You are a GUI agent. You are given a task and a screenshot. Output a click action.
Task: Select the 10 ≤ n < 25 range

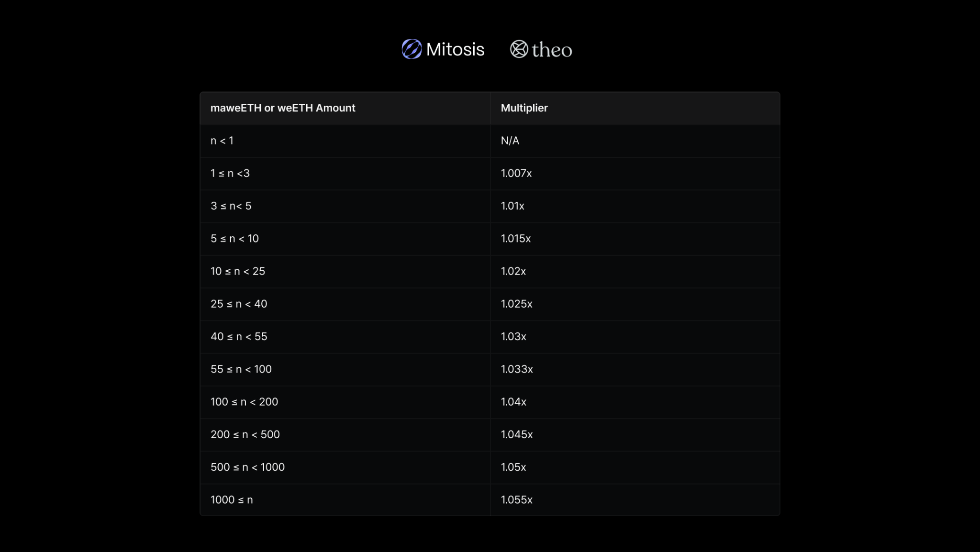[x=238, y=271]
